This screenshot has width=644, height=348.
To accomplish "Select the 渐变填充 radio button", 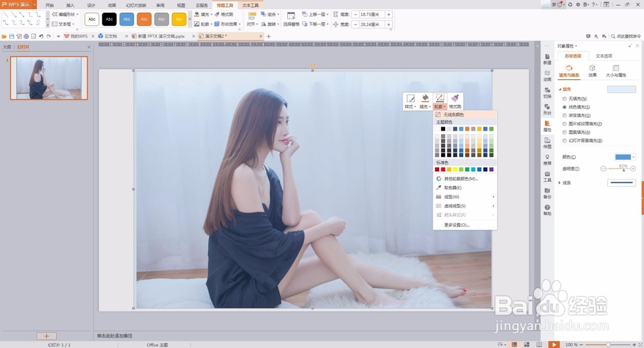I will coord(564,115).
